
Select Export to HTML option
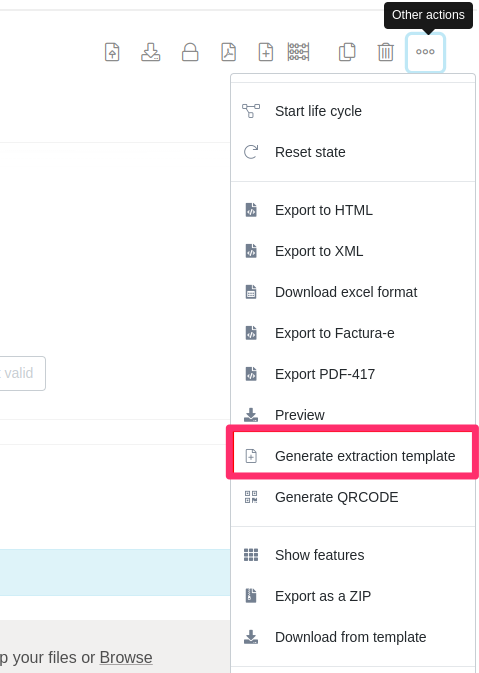353,210
